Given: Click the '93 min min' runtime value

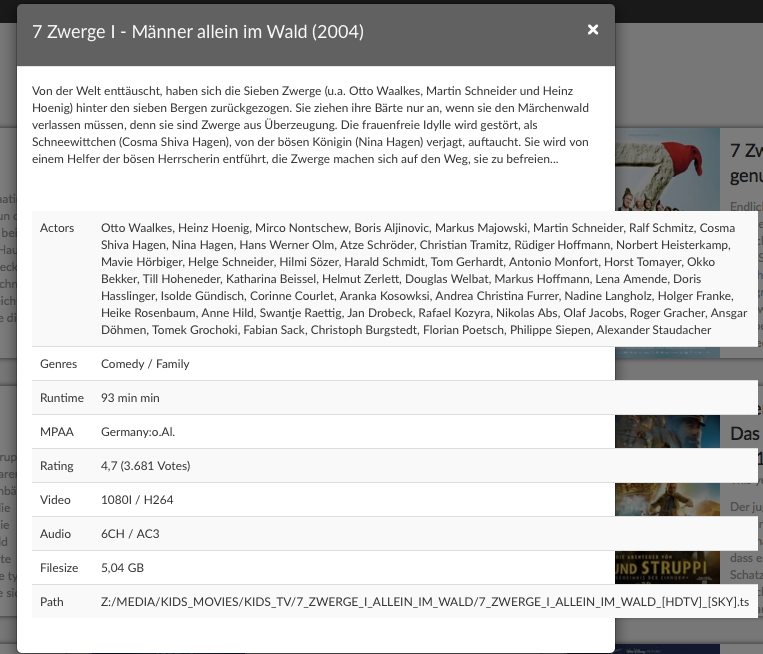Looking at the screenshot, I should pos(130,398).
